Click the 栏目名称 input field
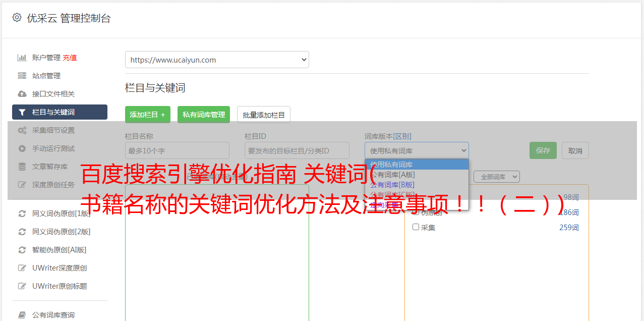 [x=177, y=150]
